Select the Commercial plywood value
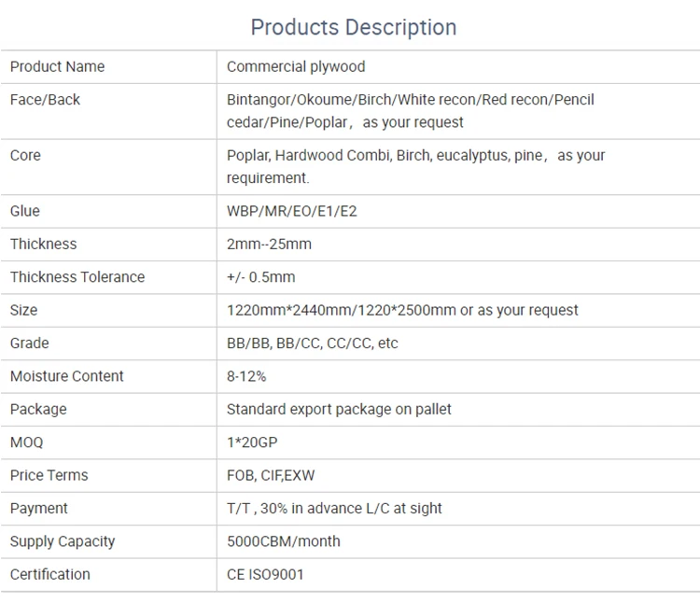The height and width of the screenshot is (603, 700). point(296,66)
